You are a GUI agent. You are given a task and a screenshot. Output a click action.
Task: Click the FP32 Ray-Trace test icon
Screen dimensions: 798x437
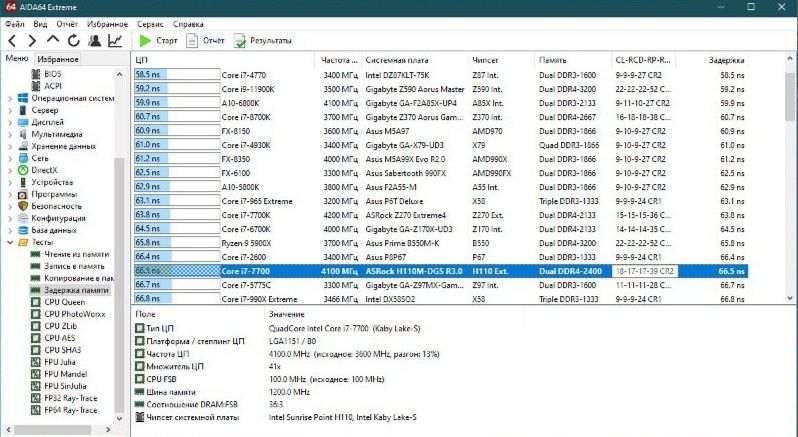(x=36, y=398)
